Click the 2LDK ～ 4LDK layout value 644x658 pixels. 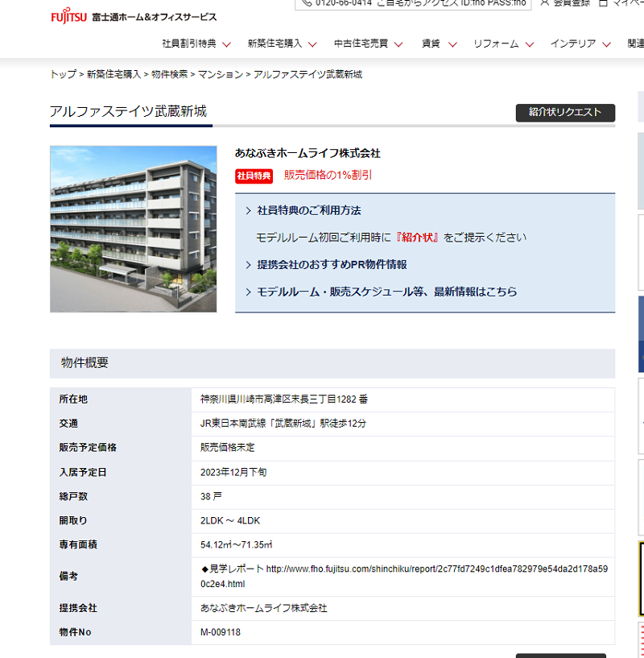(x=230, y=521)
